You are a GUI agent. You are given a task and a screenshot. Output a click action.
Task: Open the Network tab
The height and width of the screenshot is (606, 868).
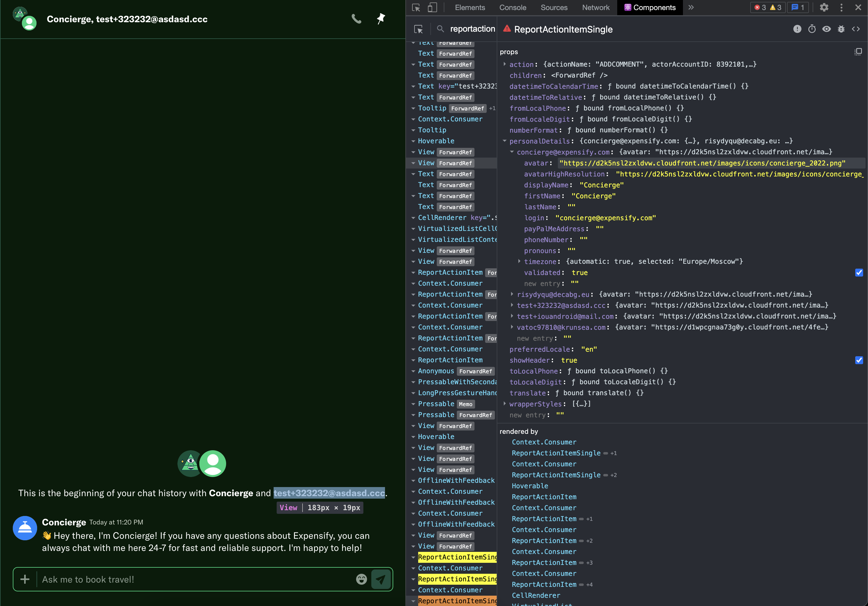tap(595, 8)
